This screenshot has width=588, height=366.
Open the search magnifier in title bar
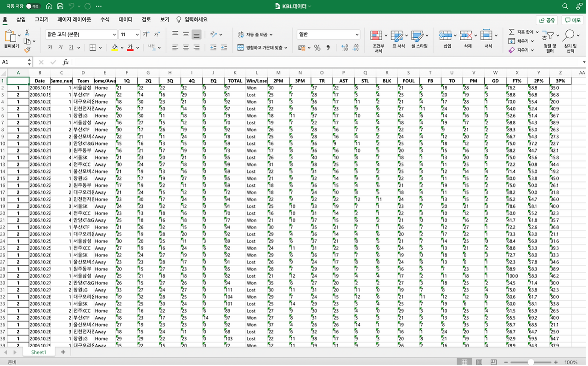[565, 6]
